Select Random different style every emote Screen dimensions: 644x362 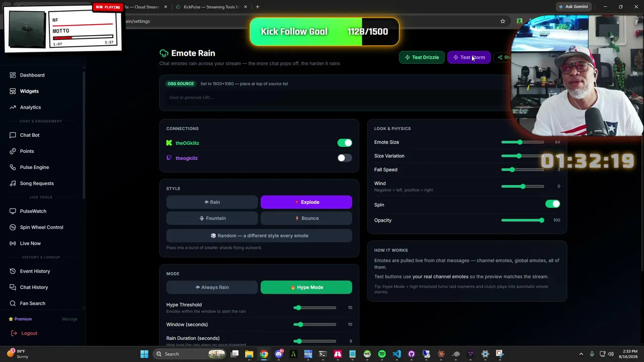[x=259, y=236]
